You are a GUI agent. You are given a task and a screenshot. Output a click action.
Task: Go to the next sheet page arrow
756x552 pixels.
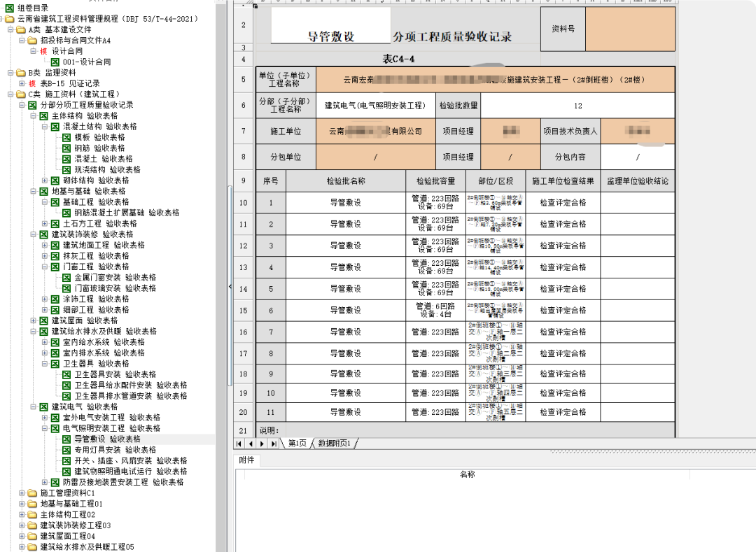click(262, 444)
